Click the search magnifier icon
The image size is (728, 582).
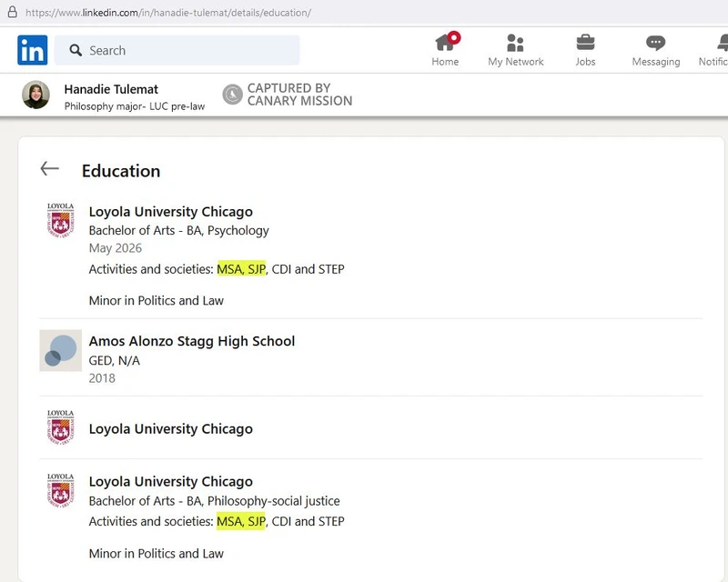(76, 50)
